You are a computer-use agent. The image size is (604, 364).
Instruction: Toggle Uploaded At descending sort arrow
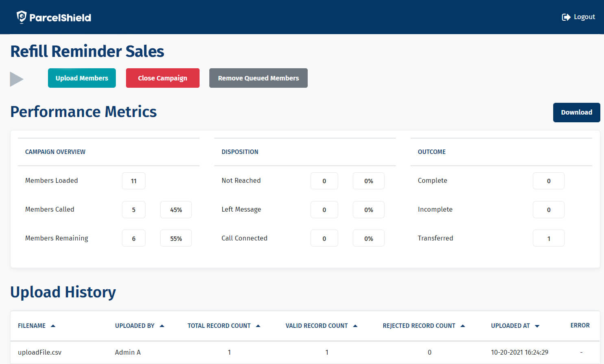click(x=537, y=326)
